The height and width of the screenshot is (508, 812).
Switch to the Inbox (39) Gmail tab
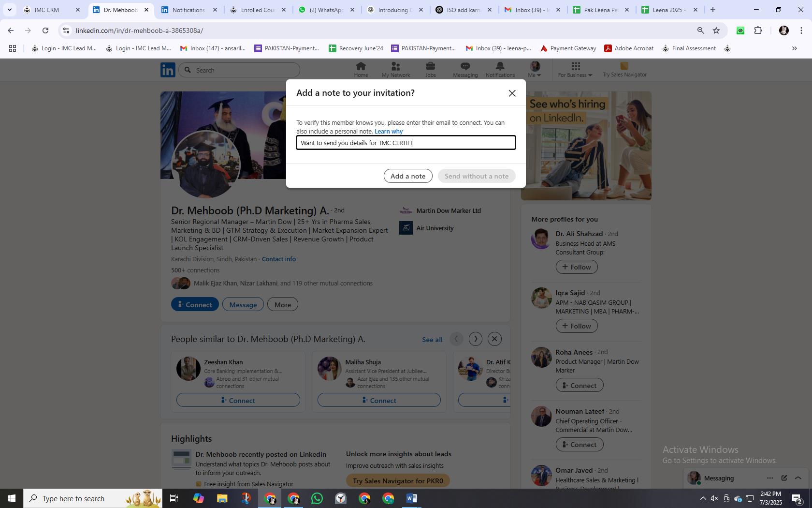tap(532, 10)
